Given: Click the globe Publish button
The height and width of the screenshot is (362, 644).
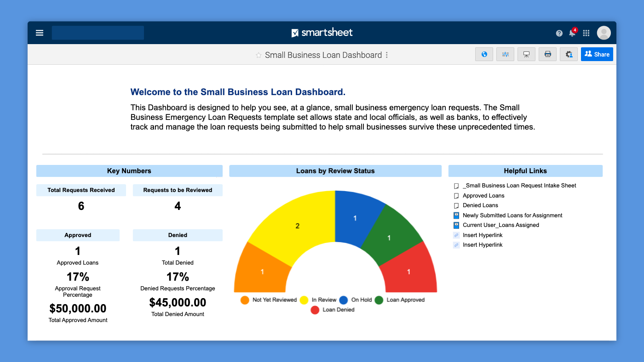Looking at the screenshot, I should point(484,54).
